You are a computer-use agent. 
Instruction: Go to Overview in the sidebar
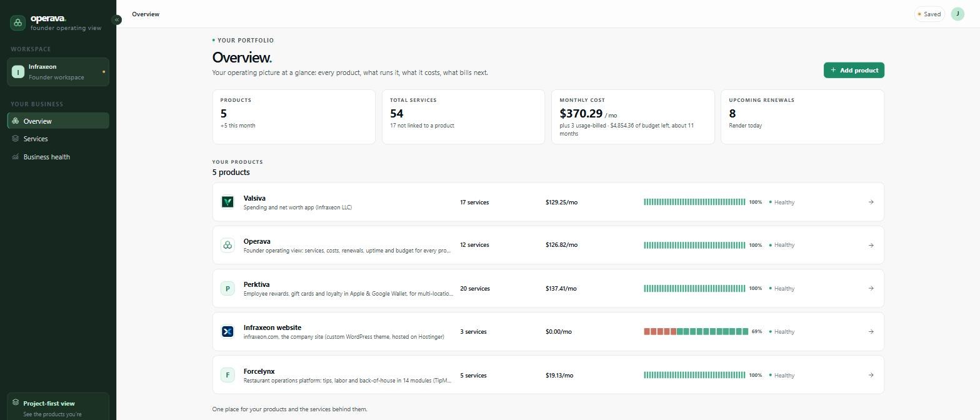58,121
